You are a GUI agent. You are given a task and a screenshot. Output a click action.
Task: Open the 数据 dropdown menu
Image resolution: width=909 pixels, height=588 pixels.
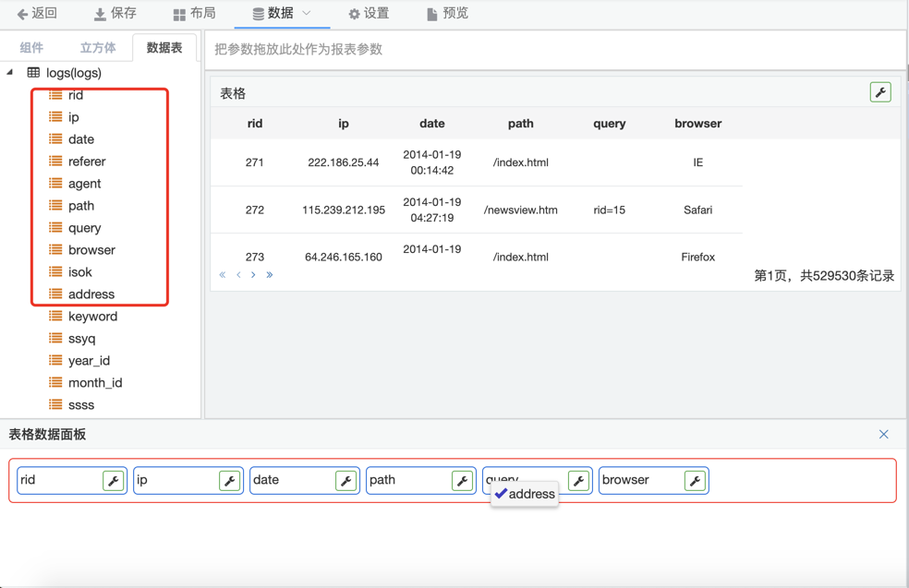(x=281, y=14)
